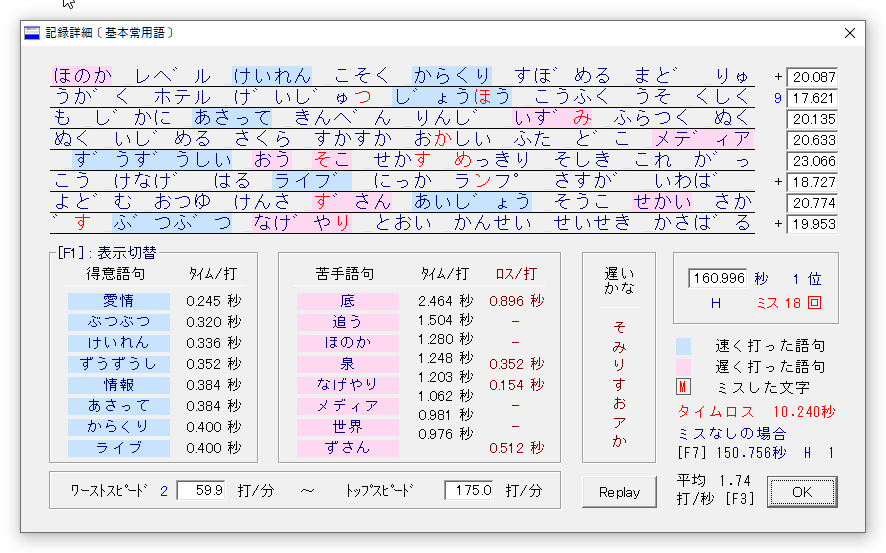Viewport: 886px width, 553px height.
Task: Select ずさん in the weak words list
Action: [348, 448]
